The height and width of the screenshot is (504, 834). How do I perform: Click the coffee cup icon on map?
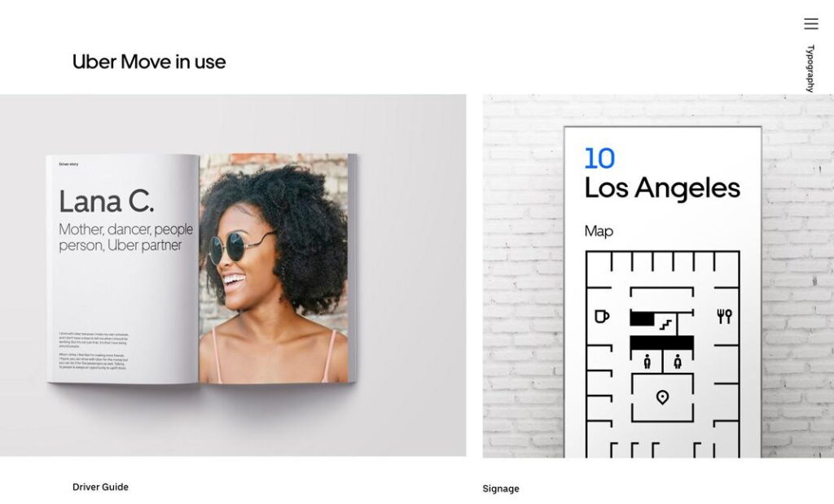[x=602, y=317]
